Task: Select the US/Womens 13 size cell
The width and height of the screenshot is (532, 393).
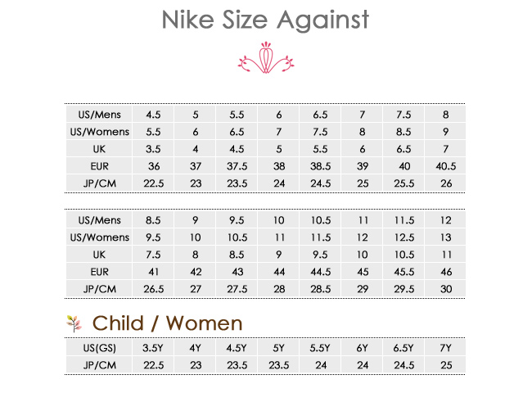Action: (445, 237)
